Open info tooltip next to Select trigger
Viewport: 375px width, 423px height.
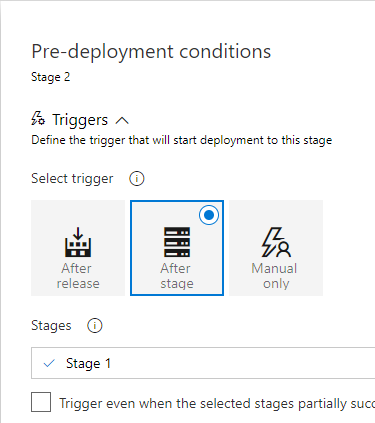point(137,179)
